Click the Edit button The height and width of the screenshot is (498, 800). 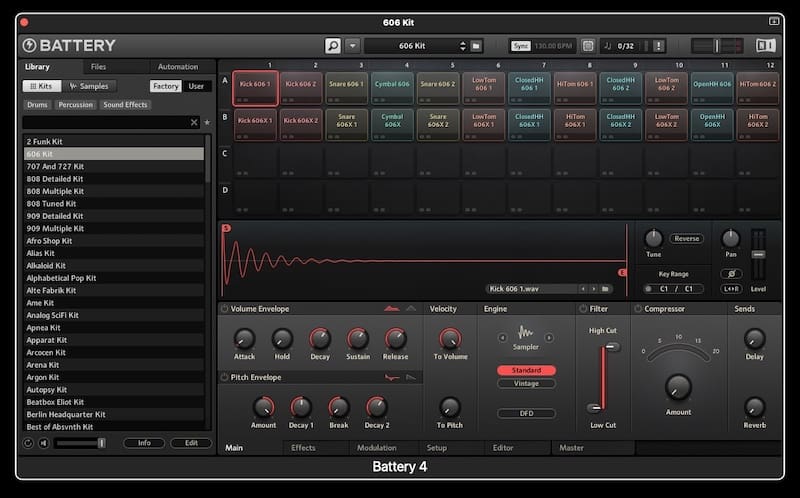(x=191, y=443)
